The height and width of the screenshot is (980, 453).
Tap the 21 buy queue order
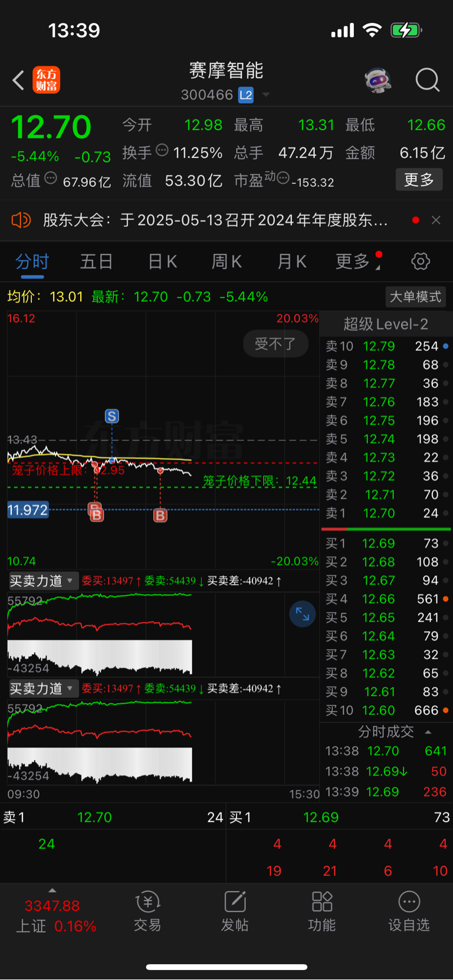[x=330, y=871]
